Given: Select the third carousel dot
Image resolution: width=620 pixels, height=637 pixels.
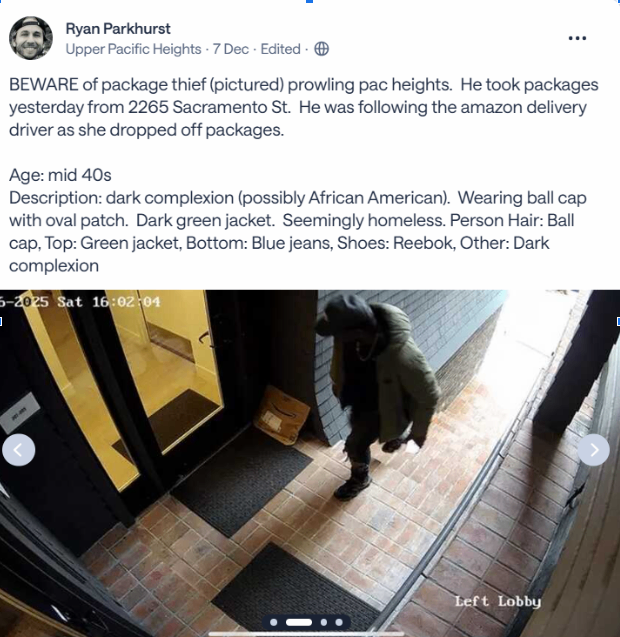Looking at the screenshot, I should pyautogui.click(x=324, y=622).
